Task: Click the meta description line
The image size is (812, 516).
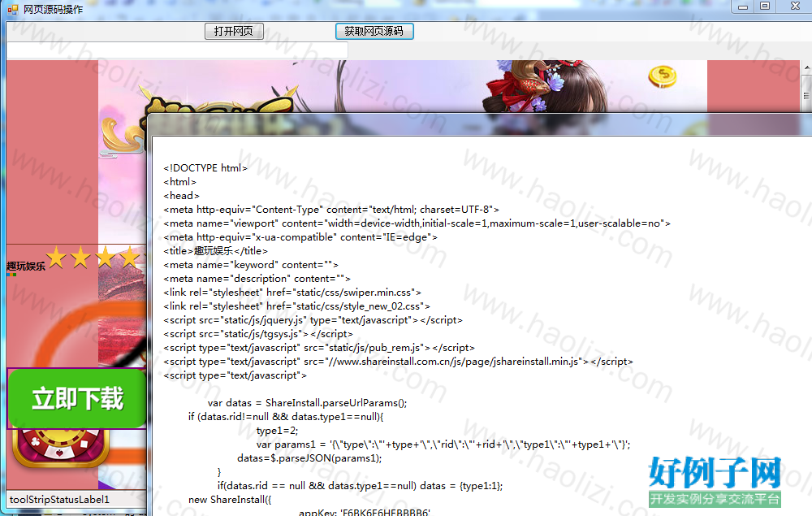Action: [257, 279]
